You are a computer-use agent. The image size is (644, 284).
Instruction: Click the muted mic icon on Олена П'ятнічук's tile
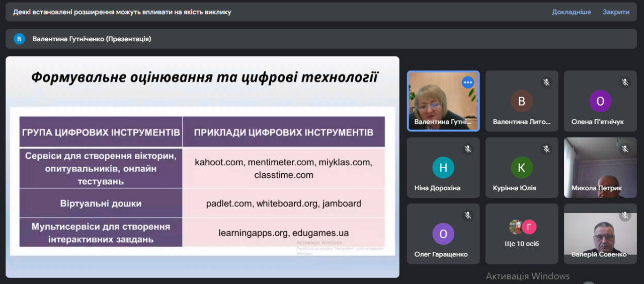click(x=625, y=82)
